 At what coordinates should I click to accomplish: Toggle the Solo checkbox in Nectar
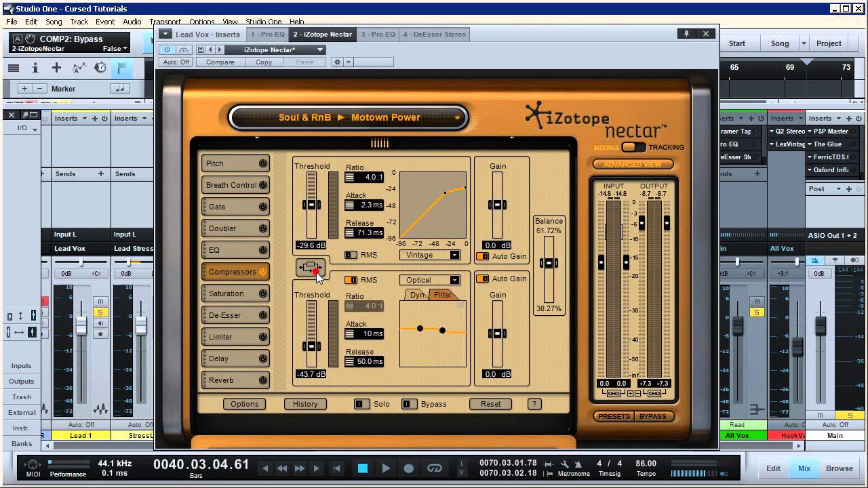coord(362,404)
